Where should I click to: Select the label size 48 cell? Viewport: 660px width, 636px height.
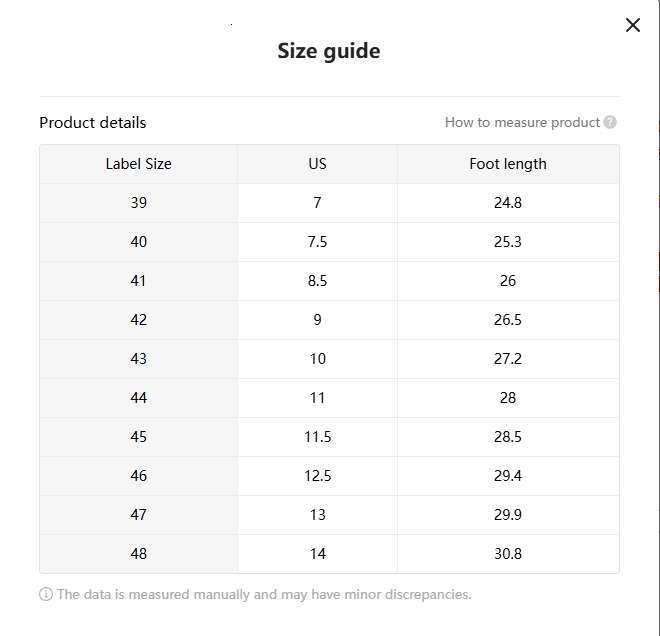(138, 554)
